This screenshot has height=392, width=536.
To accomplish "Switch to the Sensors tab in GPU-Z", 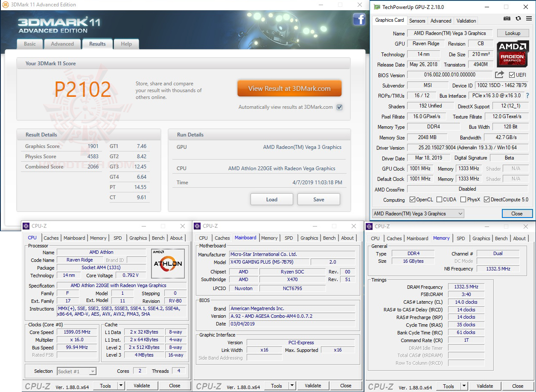I will tap(417, 21).
